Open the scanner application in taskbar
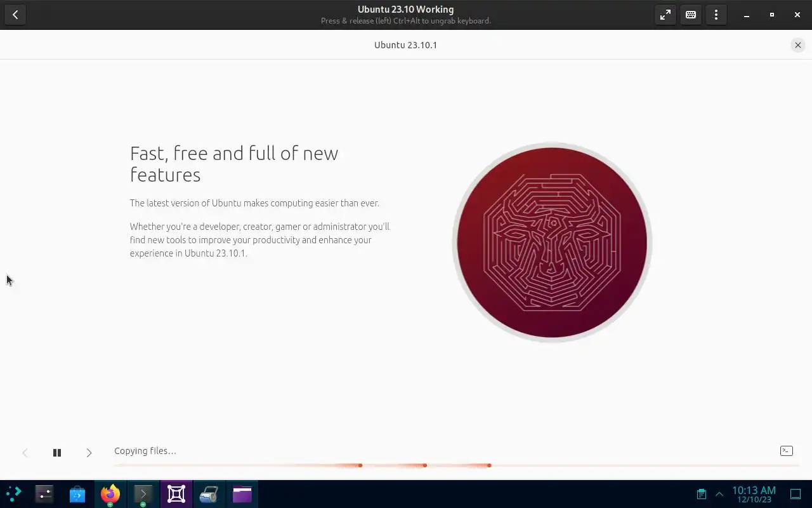The height and width of the screenshot is (508, 812). click(209, 494)
